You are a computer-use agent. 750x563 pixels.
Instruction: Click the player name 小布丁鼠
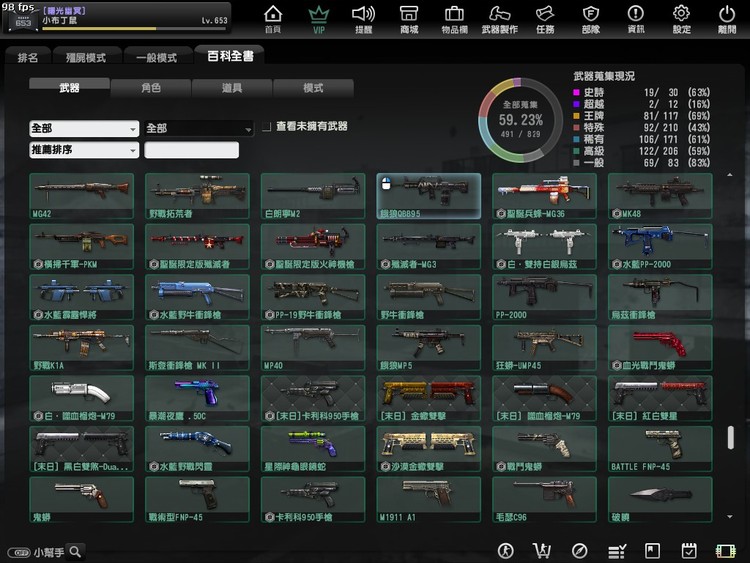click(x=59, y=21)
